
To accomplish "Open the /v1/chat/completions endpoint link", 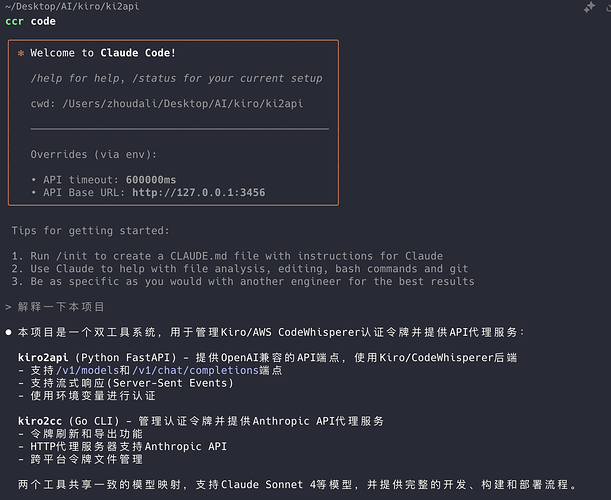I will point(196,370).
